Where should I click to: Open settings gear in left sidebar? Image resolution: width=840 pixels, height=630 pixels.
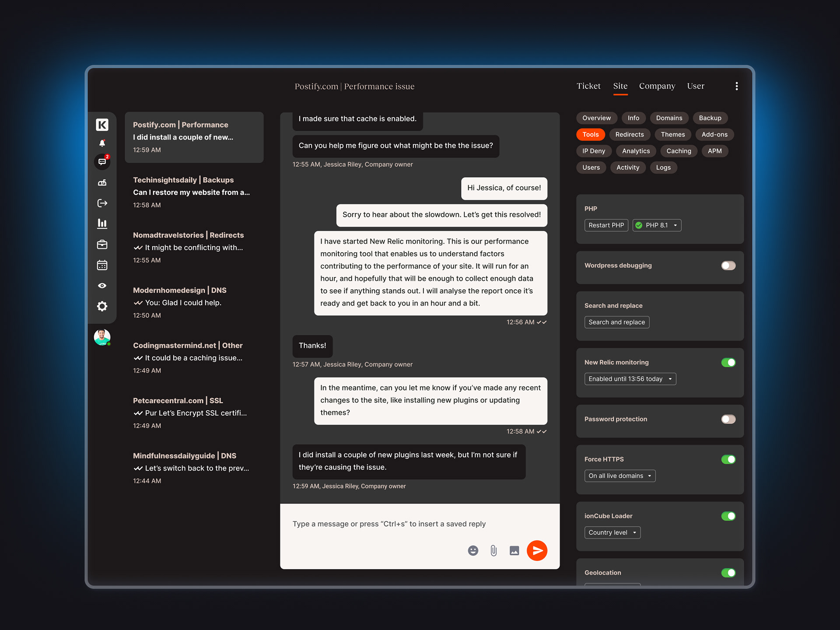(x=102, y=306)
